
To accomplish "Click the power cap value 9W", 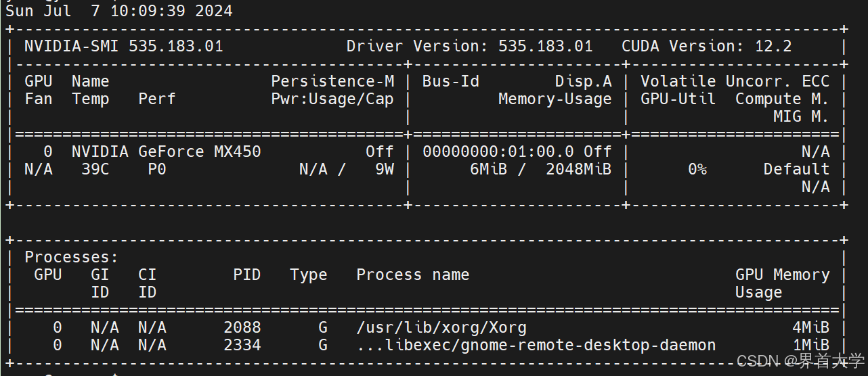I will point(385,170).
